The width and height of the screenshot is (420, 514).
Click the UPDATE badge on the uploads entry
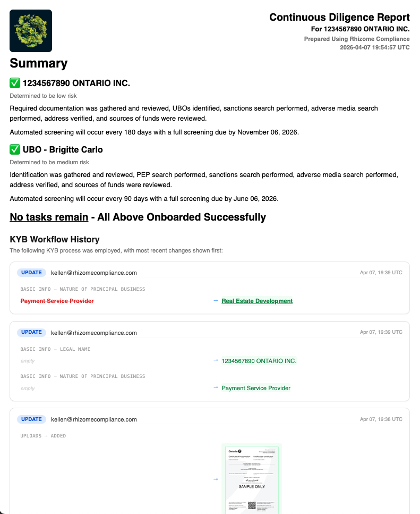click(x=31, y=419)
